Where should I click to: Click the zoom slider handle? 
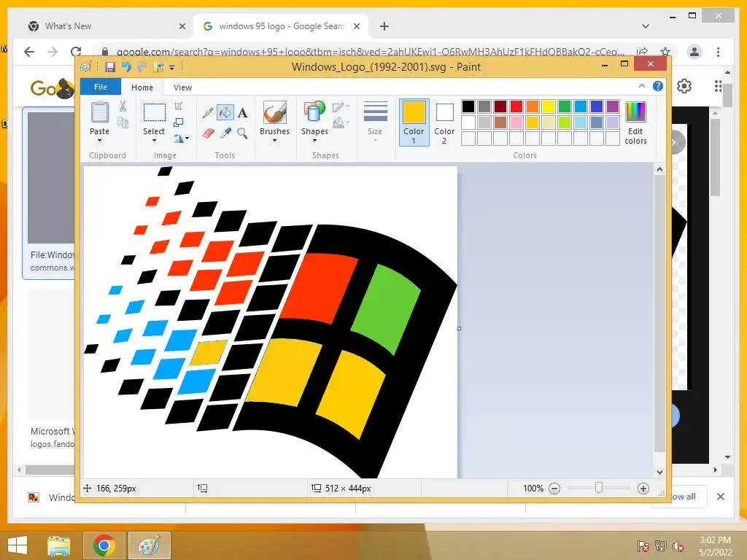(x=599, y=488)
